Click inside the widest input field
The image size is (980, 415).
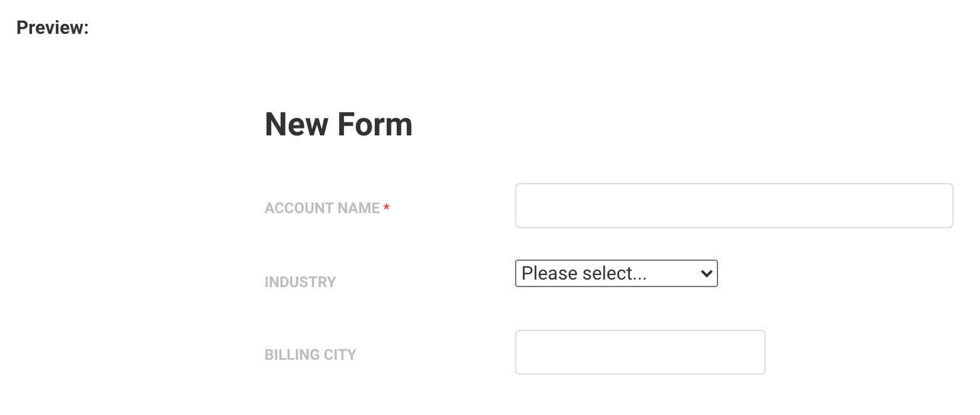click(x=734, y=206)
